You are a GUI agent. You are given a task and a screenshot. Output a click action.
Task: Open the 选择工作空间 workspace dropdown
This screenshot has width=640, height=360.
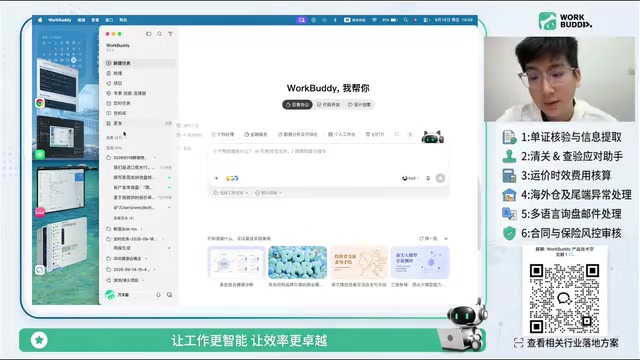point(231,193)
